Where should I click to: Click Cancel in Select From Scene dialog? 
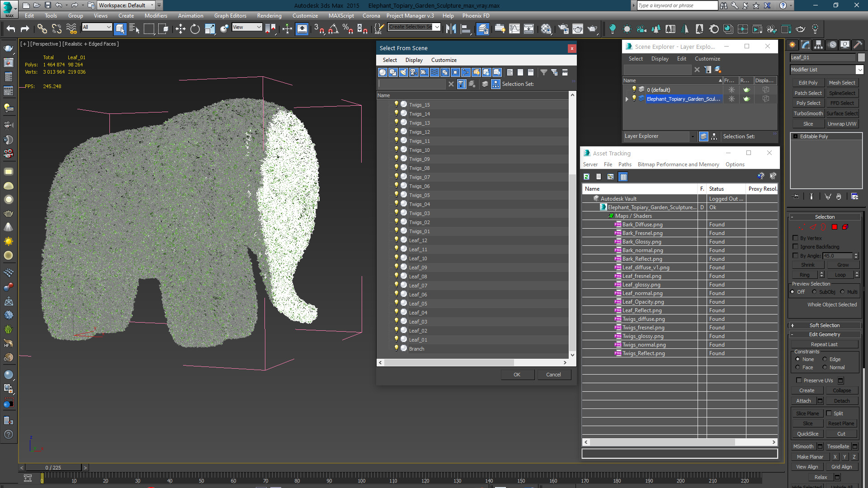coord(553,375)
